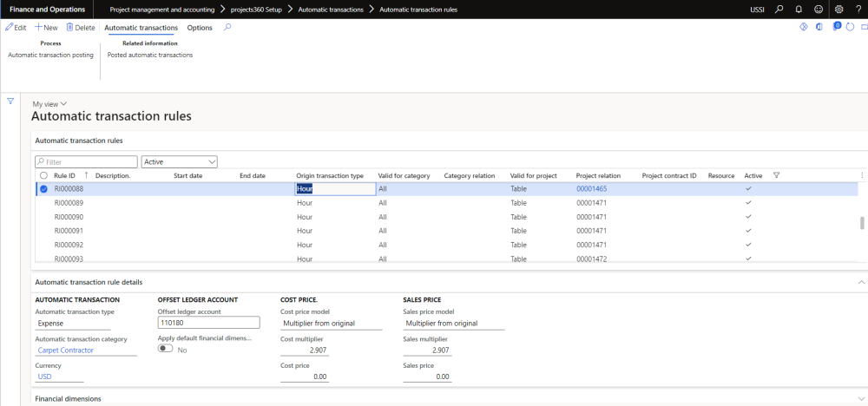Click the Active column filter funnel
Image resolution: width=868 pixels, height=406 pixels.
click(776, 175)
